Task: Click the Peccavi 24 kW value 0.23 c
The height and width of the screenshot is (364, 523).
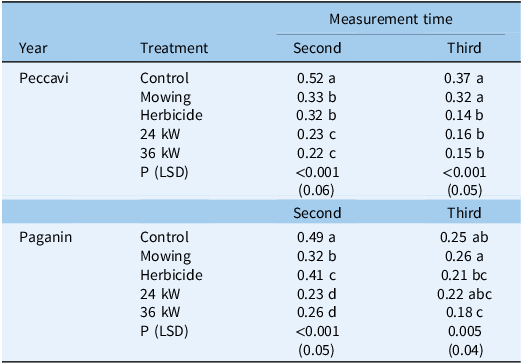Action: tap(316, 134)
